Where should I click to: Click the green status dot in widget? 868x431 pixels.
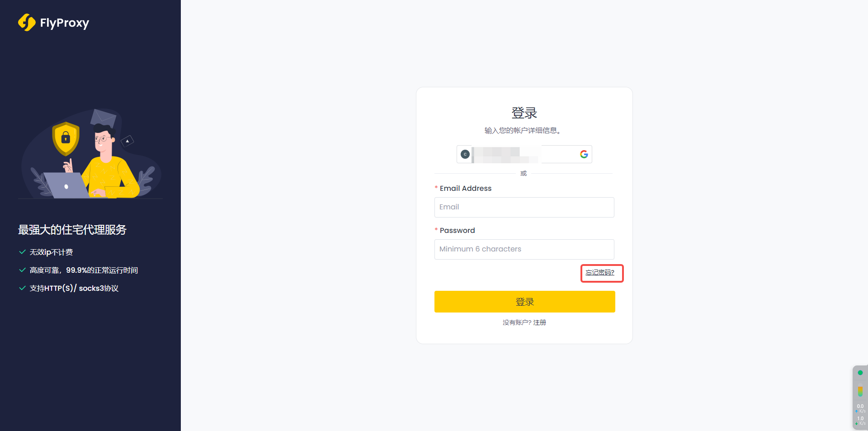(860, 373)
